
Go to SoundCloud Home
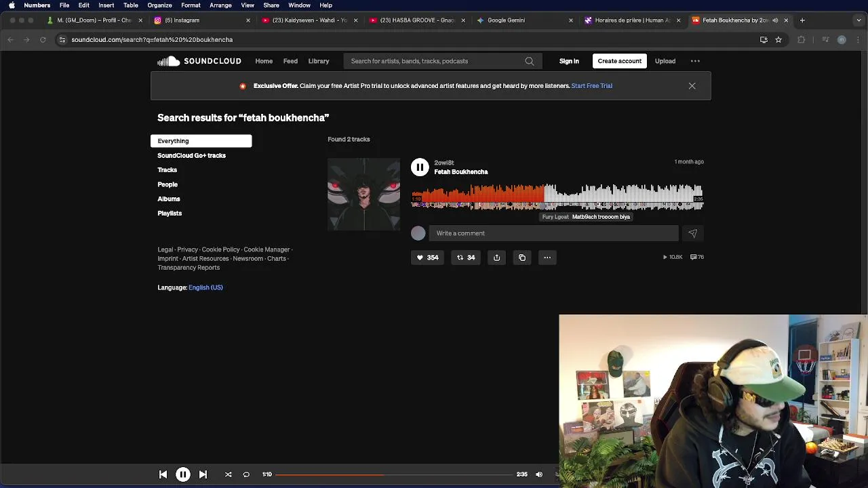click(x=264, y=61)
